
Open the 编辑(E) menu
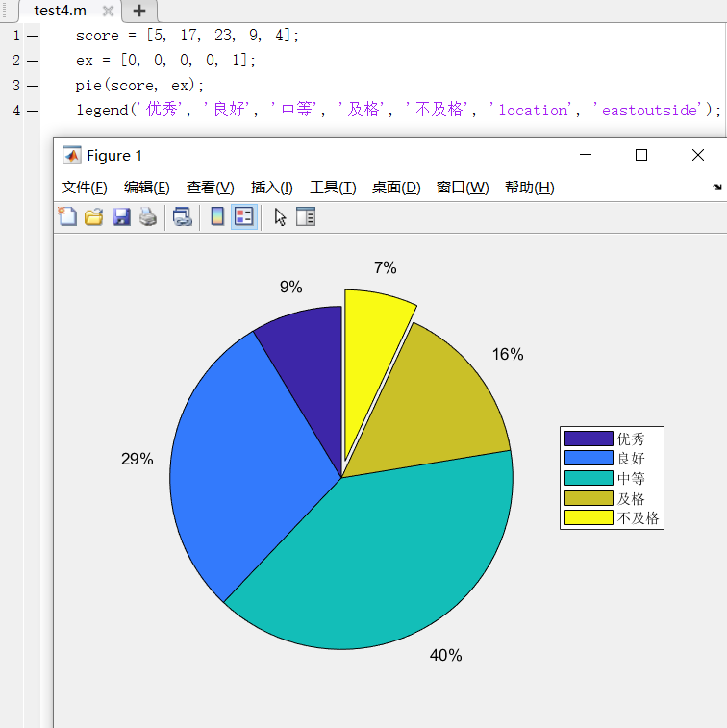(x=147, y=188)
